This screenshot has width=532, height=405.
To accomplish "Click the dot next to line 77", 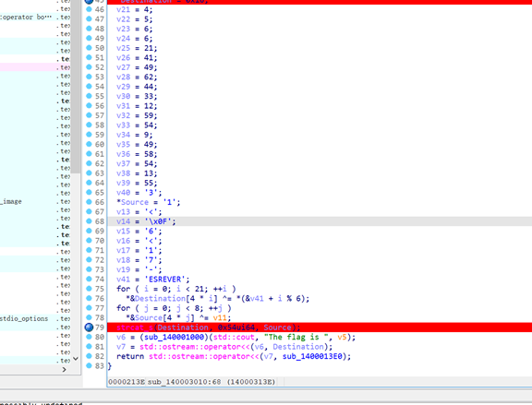I will [89, 308].
